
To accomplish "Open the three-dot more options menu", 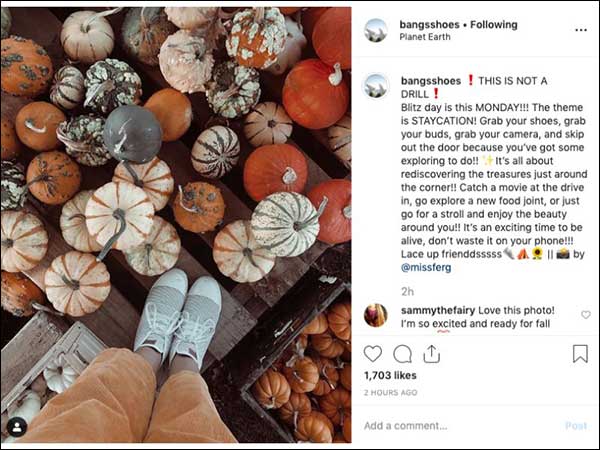I will pos(581,30).
